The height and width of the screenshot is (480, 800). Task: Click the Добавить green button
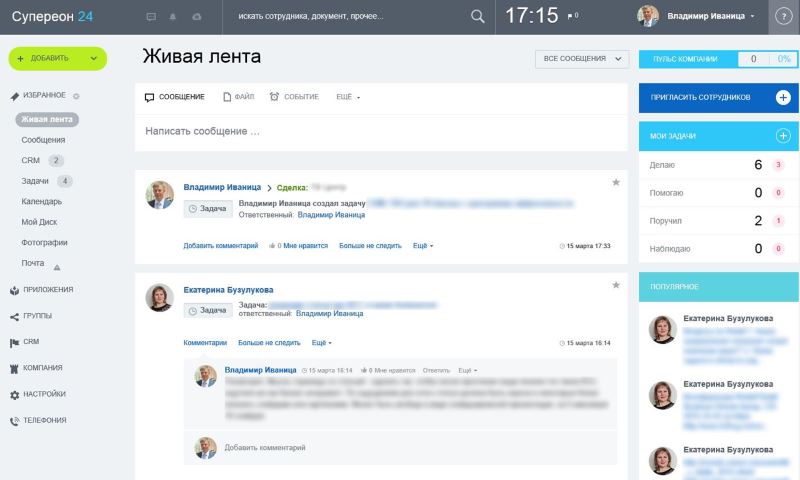[x=58, y=59]
